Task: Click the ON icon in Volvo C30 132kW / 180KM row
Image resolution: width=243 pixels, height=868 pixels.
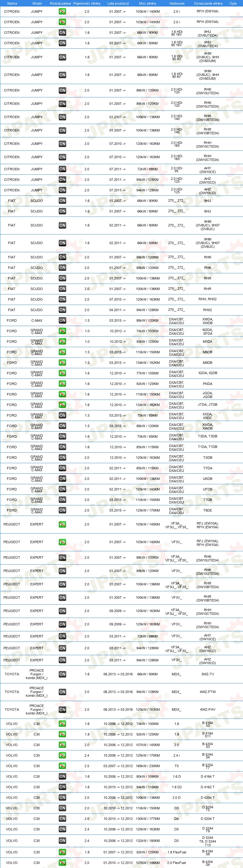Action: [x=62, y=841]
